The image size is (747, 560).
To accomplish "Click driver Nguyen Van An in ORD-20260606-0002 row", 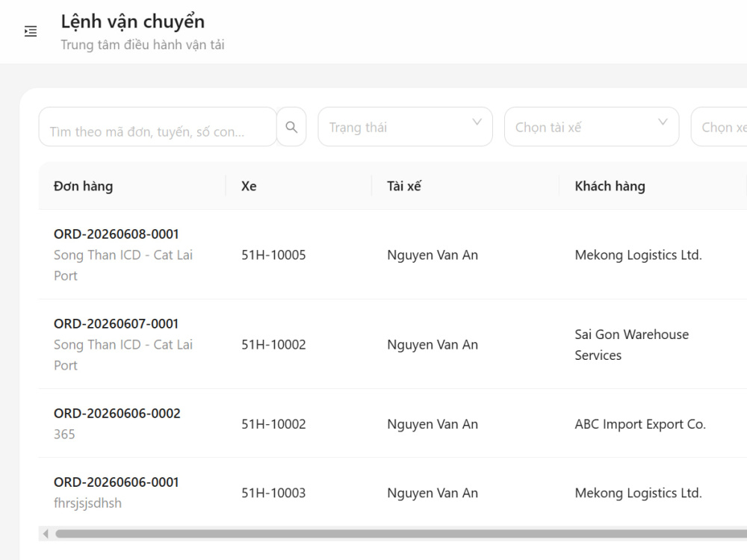I will click(x=433, y=424).
